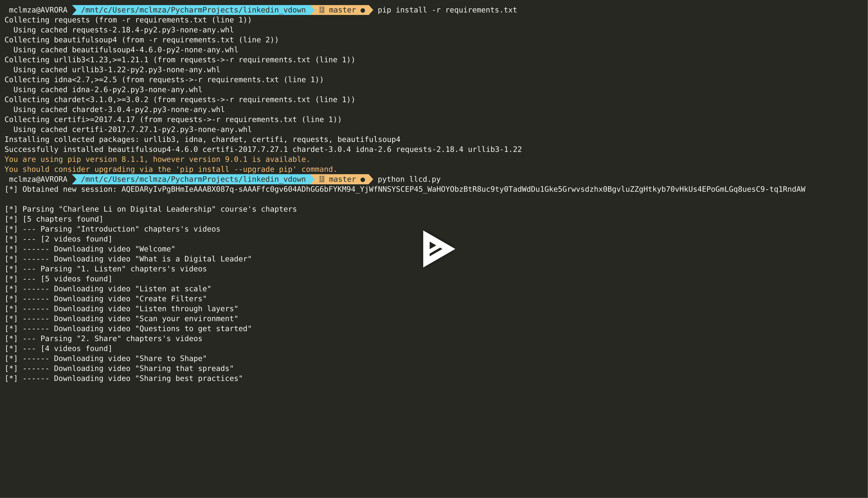Click the 'python llcd.py' command text

(409, 179)
